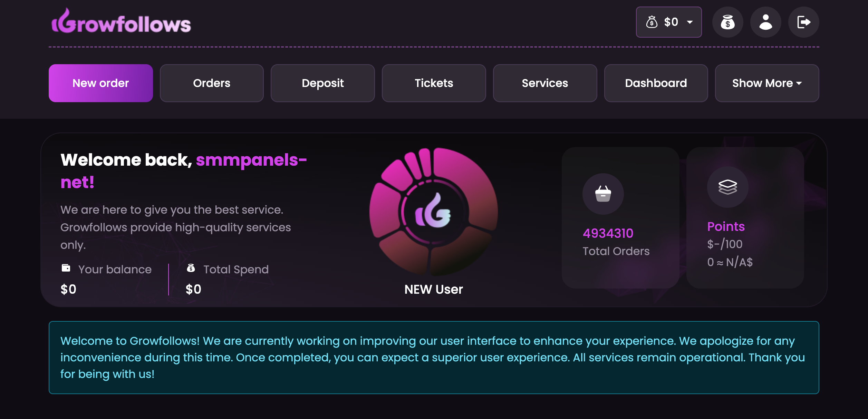The image size is (868, 419).
Task: Expand the Show More menu
Action: click(767, 83)
